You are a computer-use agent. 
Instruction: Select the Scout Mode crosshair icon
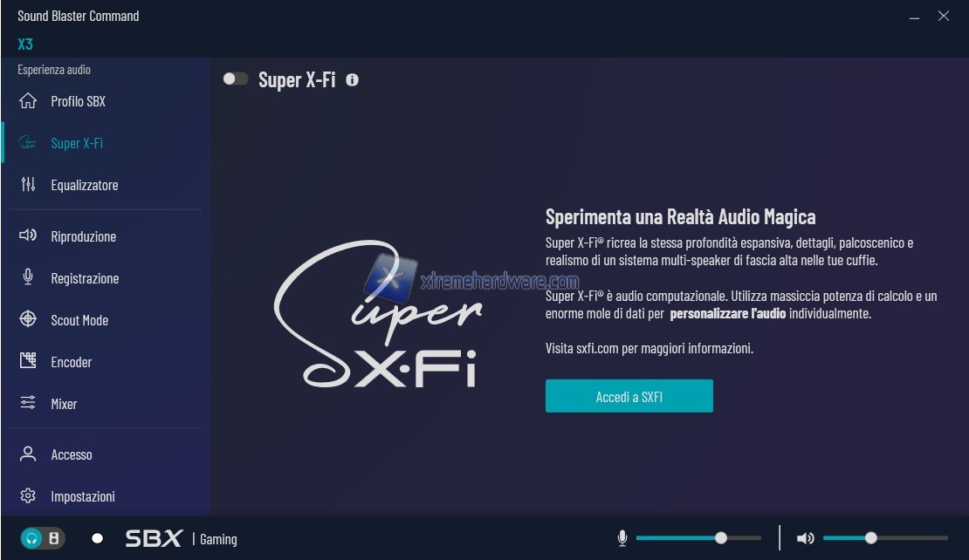pos(28,319)
